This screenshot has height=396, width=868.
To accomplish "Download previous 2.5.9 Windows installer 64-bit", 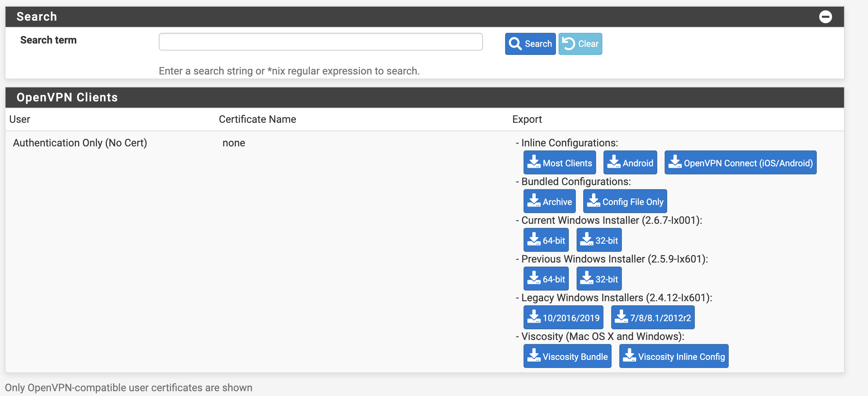I will coord(546,279).
